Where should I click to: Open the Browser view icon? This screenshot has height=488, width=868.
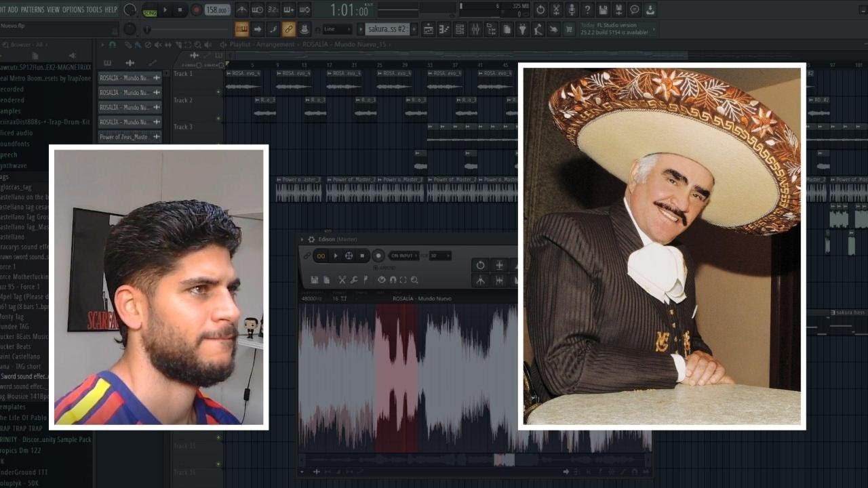coord(491,29)
